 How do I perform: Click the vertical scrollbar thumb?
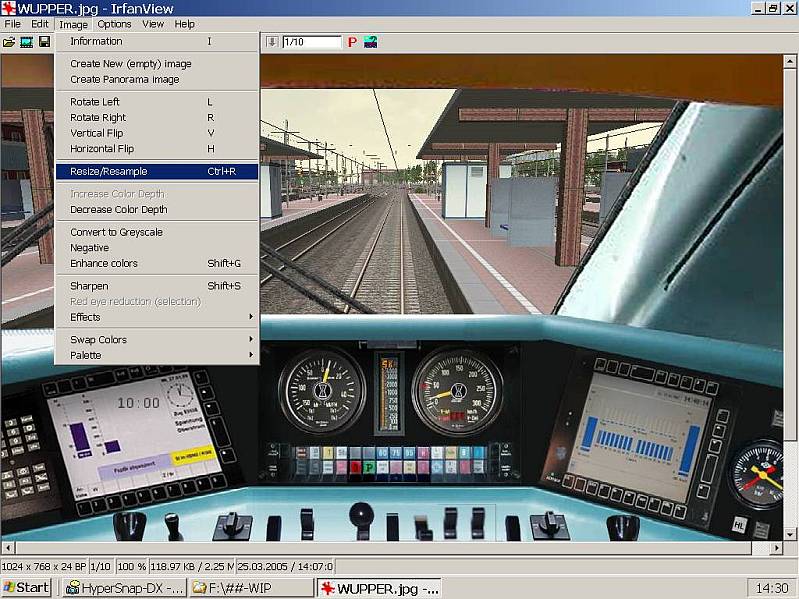[789, 255]
